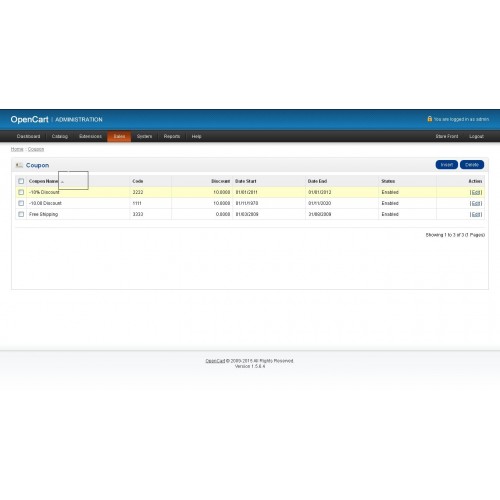Click the Coupon heading icon
The image size is (500, 500).
19,165
